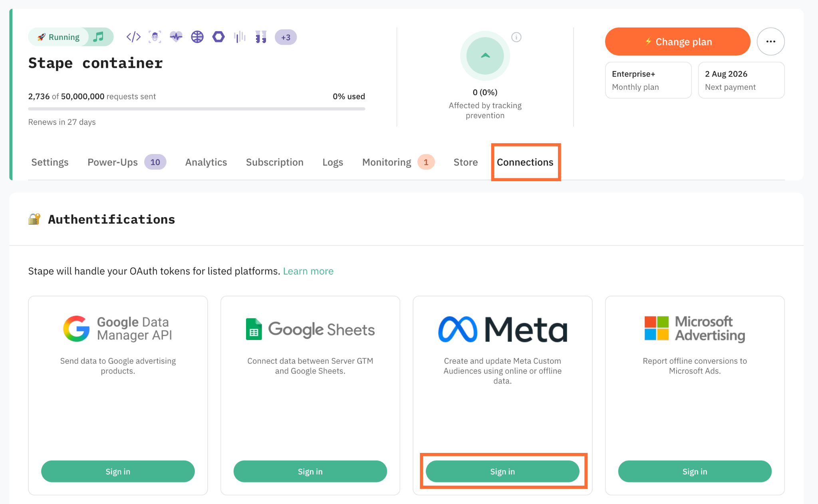Click the requests usage progress bar
Image resolution: width=818 pixels, height=504 pixels.
click(x=197, y=109)
